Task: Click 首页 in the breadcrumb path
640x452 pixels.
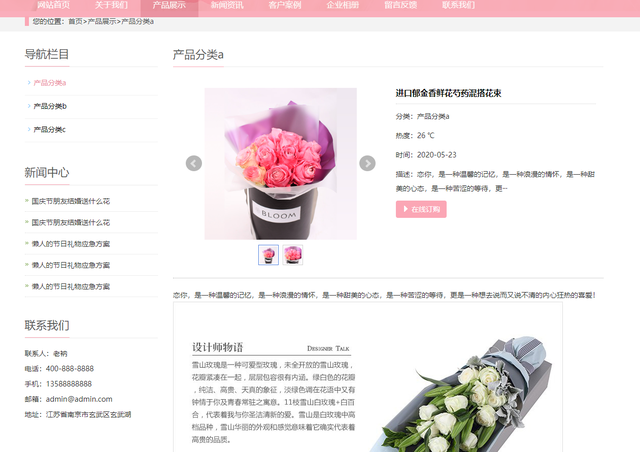Action: point(75,22)
